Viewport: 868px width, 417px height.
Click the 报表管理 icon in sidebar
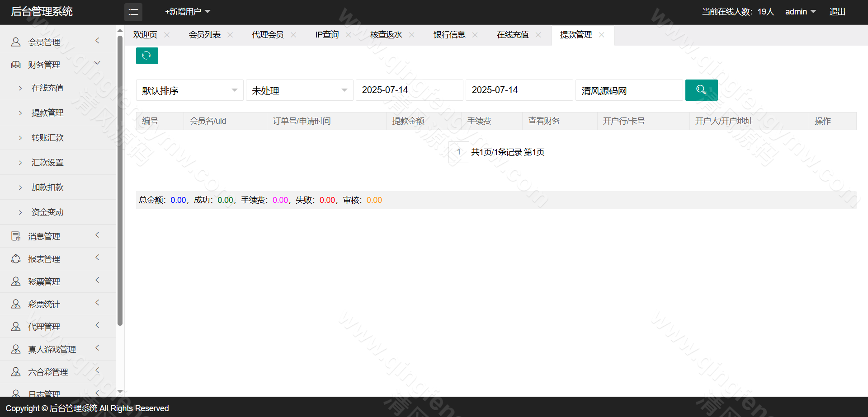click(16, 259)
